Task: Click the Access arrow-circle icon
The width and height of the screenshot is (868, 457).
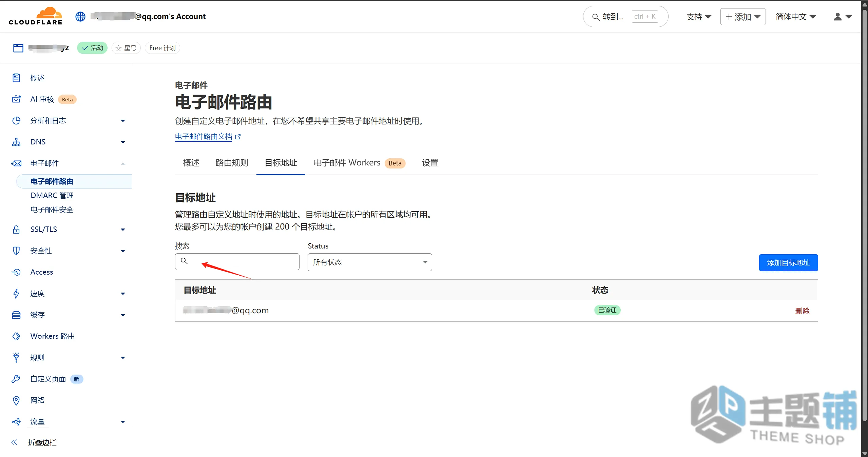Action: 16,272
